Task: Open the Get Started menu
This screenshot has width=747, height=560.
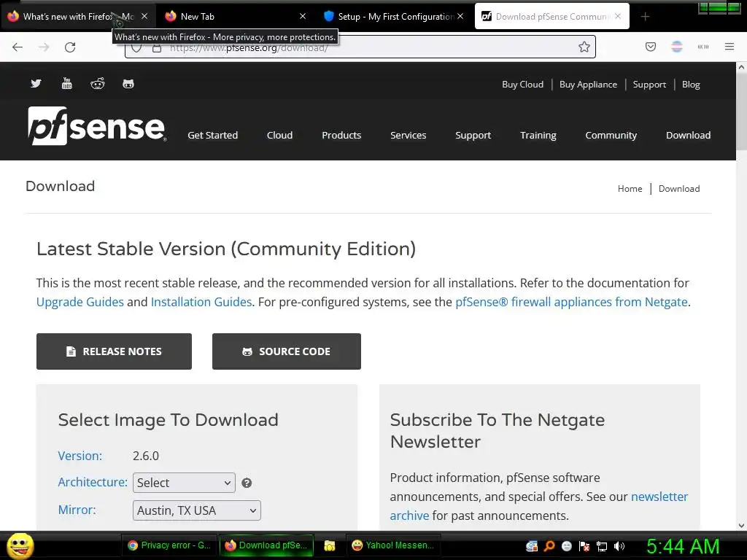Action: click(212, 135)
